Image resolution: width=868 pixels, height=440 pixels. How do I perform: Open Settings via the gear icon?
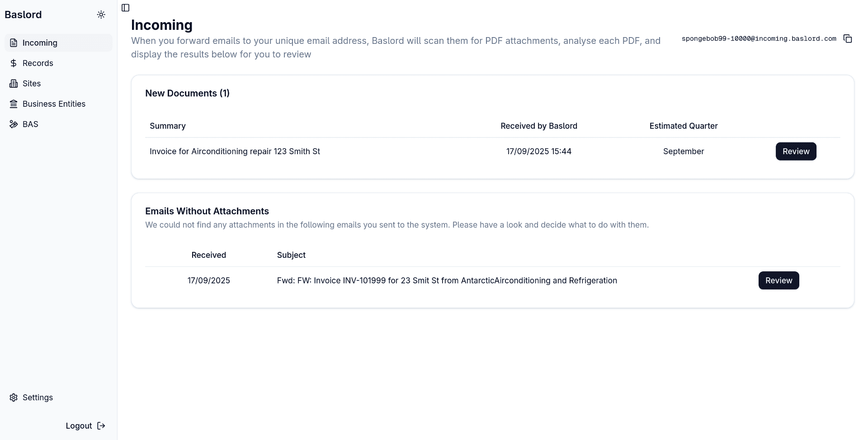click(14, 397)
